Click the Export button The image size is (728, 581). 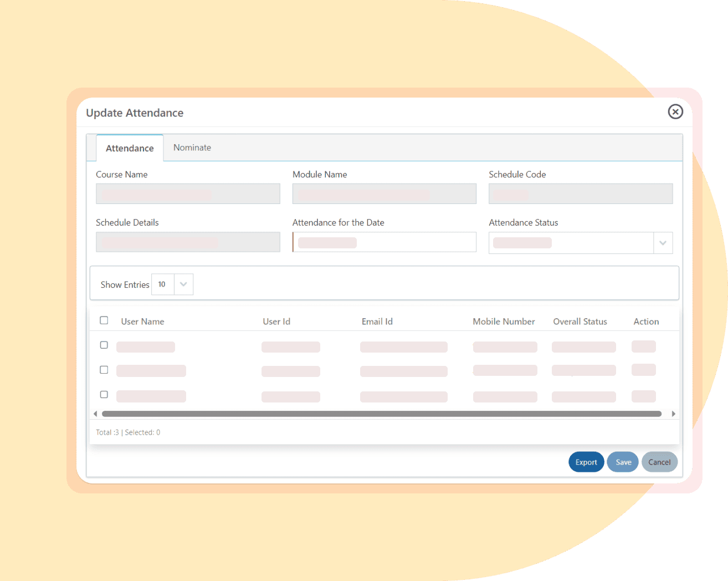point(586,462)
